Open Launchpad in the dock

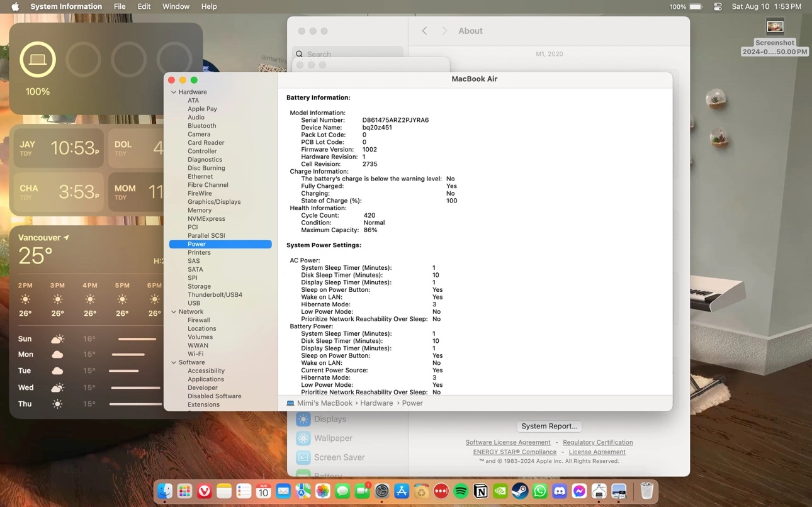(184, 491)
